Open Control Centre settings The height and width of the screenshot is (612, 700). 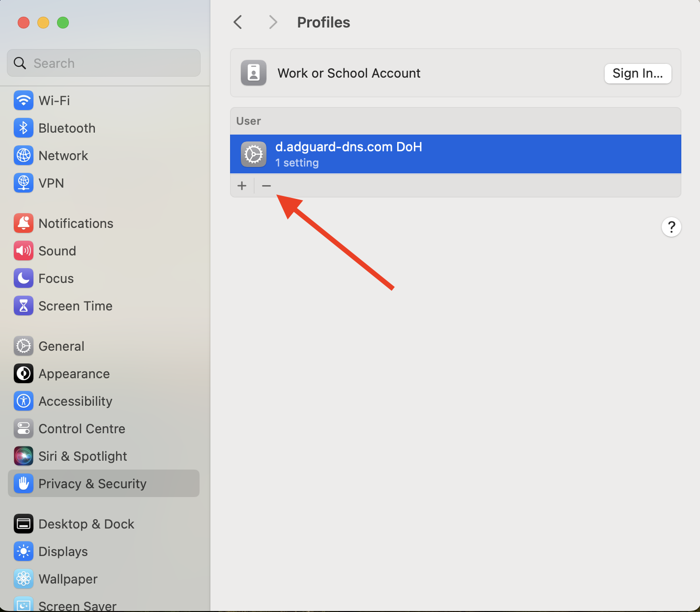point(82,428)
